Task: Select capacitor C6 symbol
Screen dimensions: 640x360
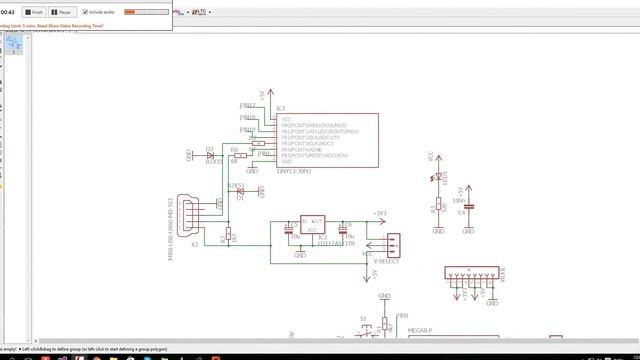Action: [x=343, y=231]
